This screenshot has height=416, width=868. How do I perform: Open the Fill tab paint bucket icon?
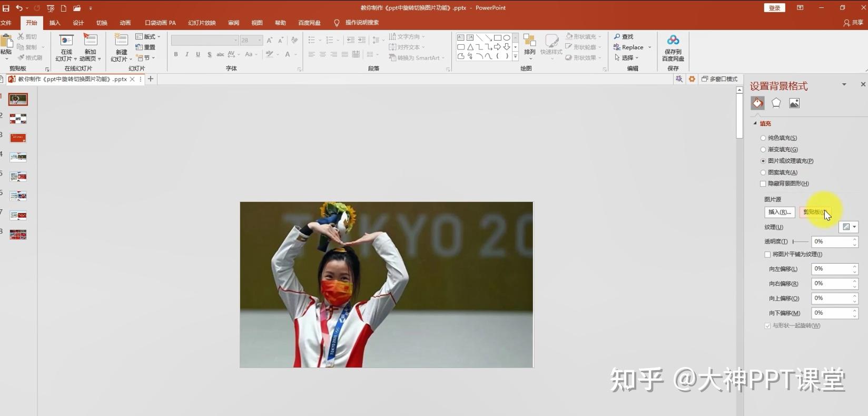(x=757, y=103)
